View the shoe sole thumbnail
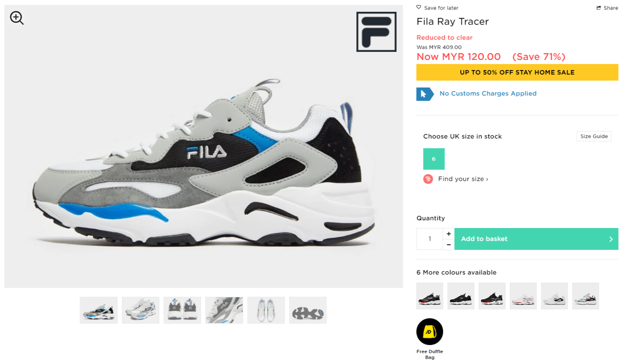Image resolution: width=624 pixels, height=364 pixels. (308, 310)
